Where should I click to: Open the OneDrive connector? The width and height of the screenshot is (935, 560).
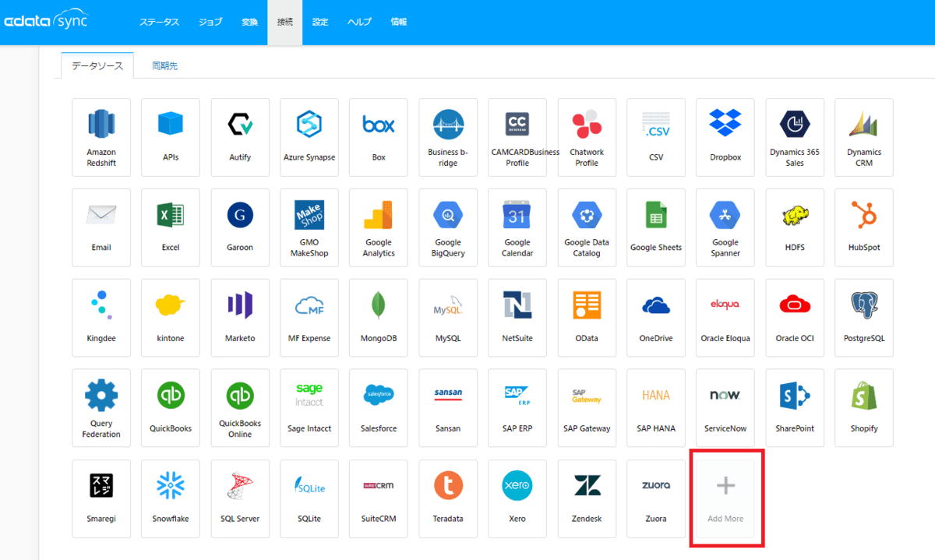pyautogui.click(x=656, y=318)
